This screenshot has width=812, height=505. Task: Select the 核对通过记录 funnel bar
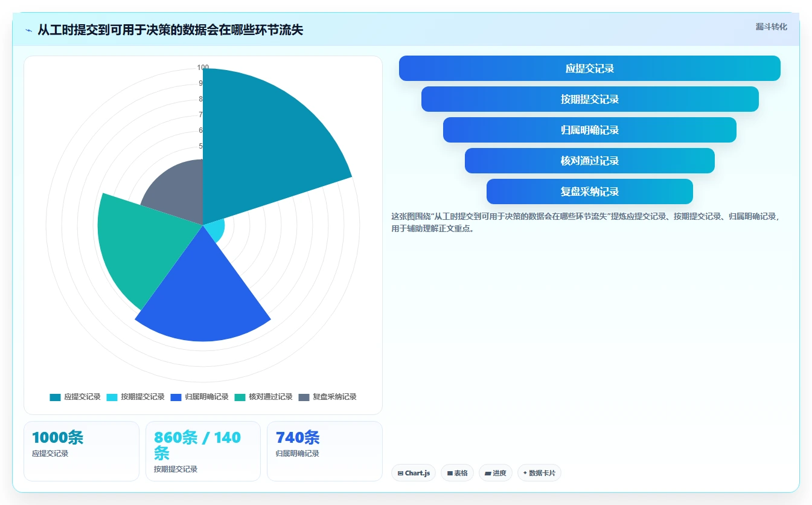click(x=590, y=161)
